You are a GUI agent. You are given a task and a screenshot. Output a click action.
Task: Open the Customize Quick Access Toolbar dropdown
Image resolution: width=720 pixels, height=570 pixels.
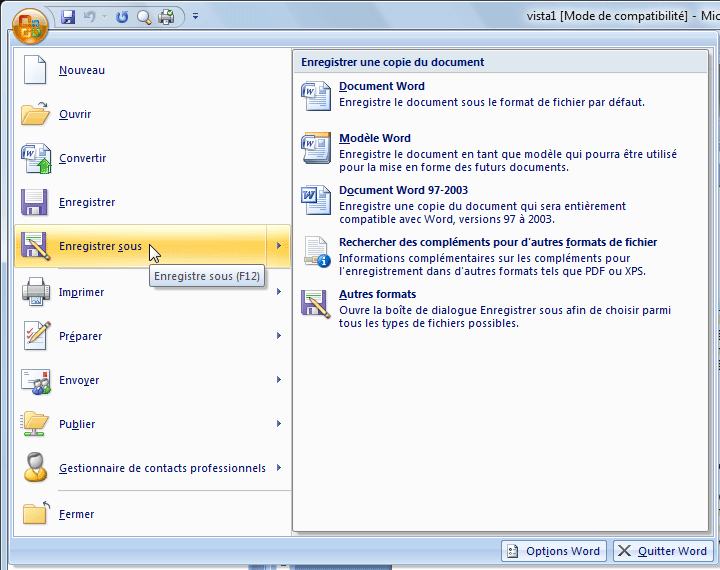pyautogui.click(x=196, y=17)
